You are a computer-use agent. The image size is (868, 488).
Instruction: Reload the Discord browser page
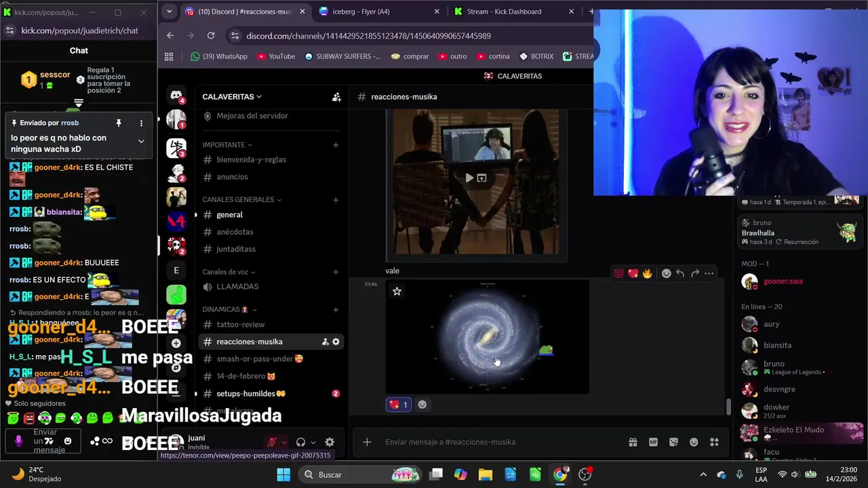pos(211,36)
